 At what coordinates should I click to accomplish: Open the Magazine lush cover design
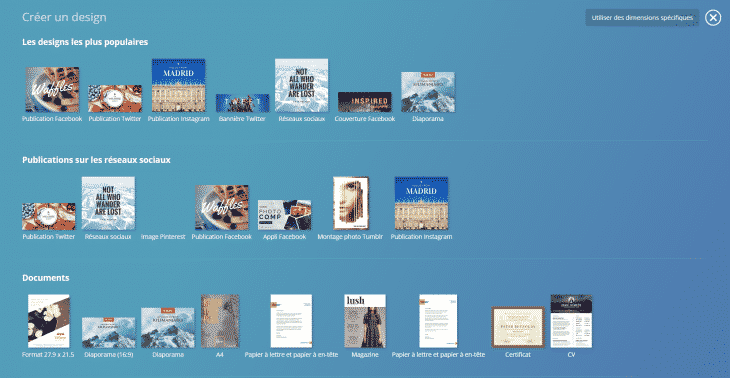click(x=365, y=321)
